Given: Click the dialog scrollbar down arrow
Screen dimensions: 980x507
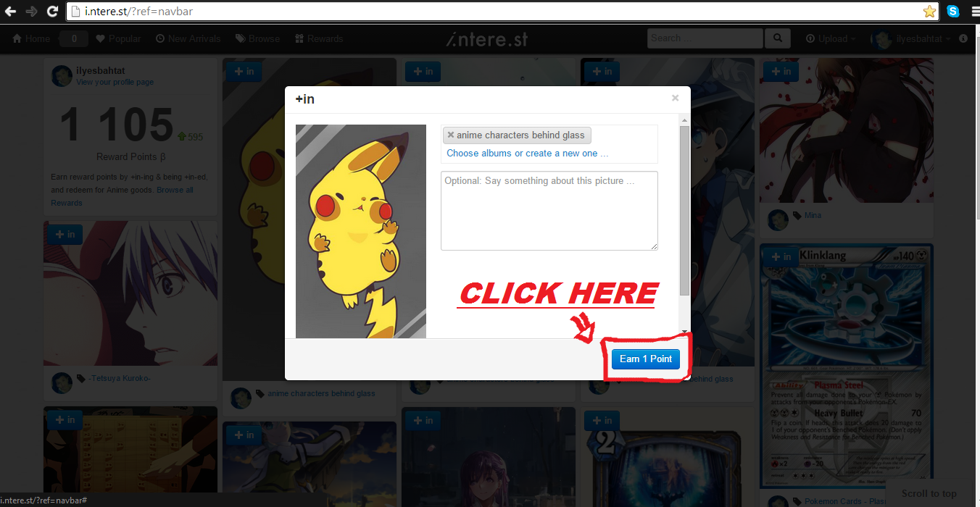Looking at the screenshot, I should click(684, 332).
